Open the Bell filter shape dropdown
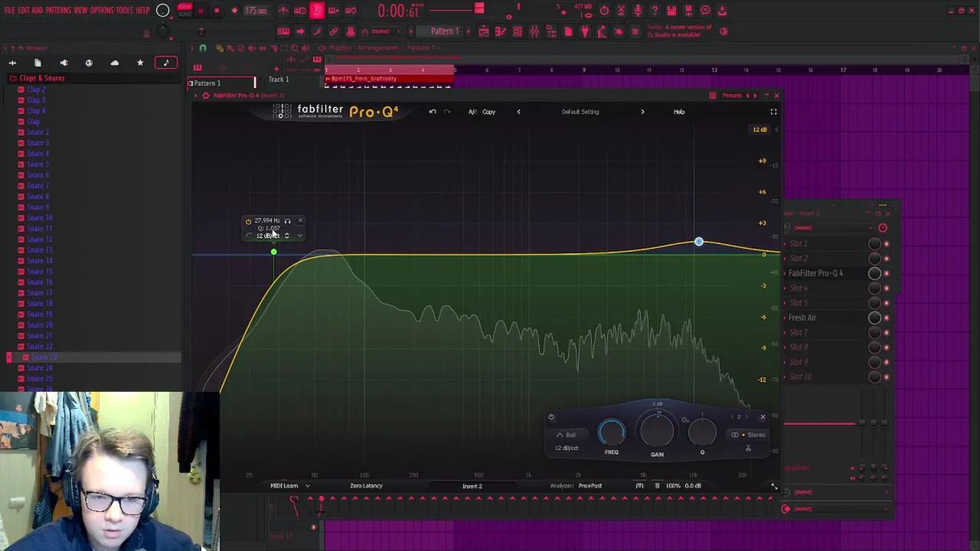Image resolution: width=980 pixels, height=551 pixels. [x=567, y=435]
